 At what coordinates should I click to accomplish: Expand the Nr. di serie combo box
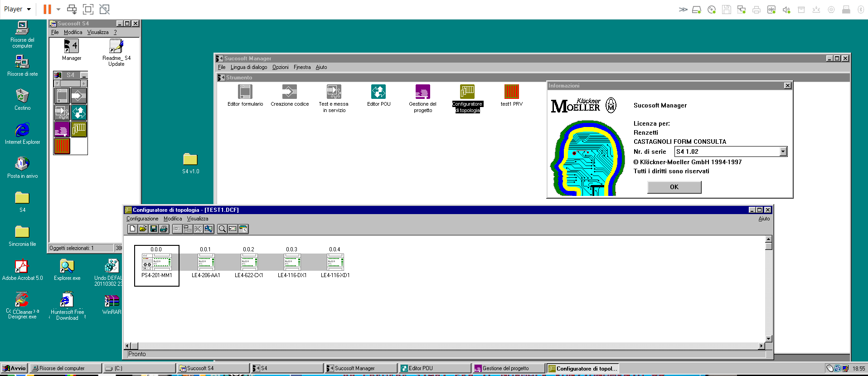coord(783,151)
